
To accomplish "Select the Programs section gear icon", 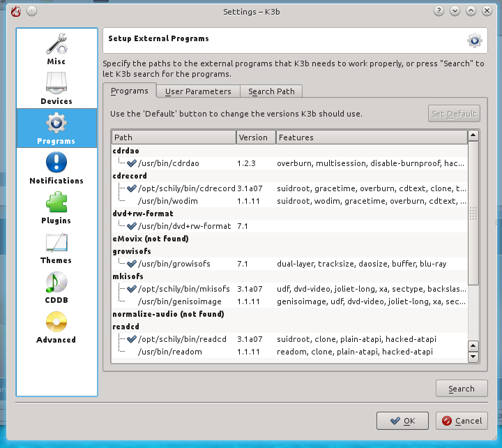I will pos(56,123).
